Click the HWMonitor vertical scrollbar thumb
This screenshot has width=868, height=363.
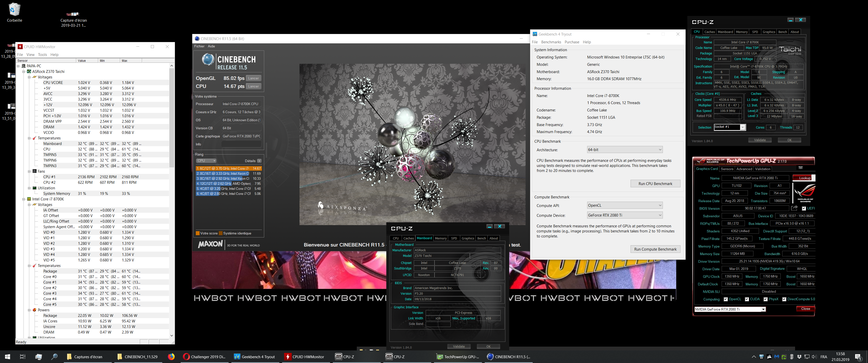pyautogui.click(x=172, y=118)
